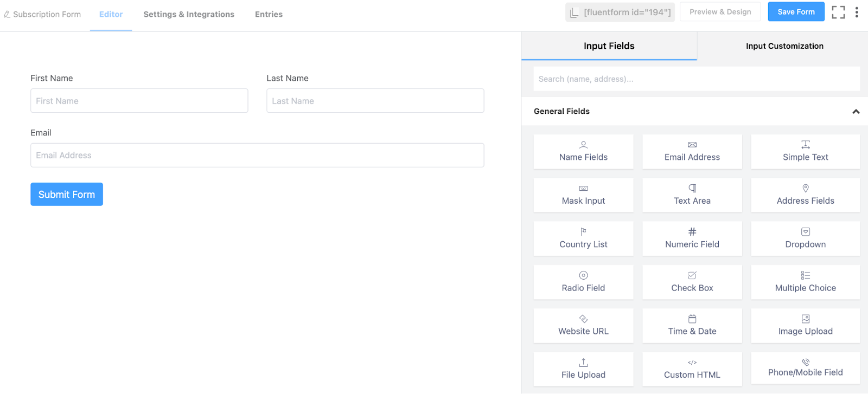Collapse the General Fields section
The image size is (868, 394).
[856, 112]
